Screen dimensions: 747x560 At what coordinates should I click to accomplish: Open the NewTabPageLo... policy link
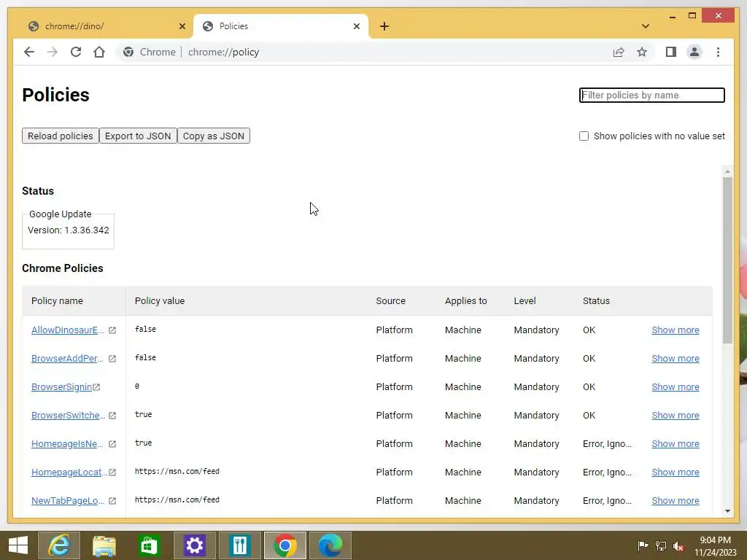[x=68, y=501]
